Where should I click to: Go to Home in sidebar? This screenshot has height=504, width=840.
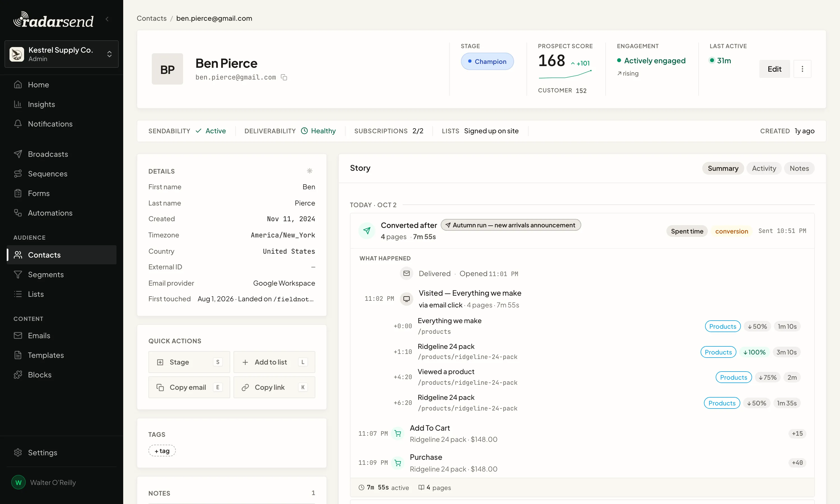pyautogui.click(x=61, y=85)
